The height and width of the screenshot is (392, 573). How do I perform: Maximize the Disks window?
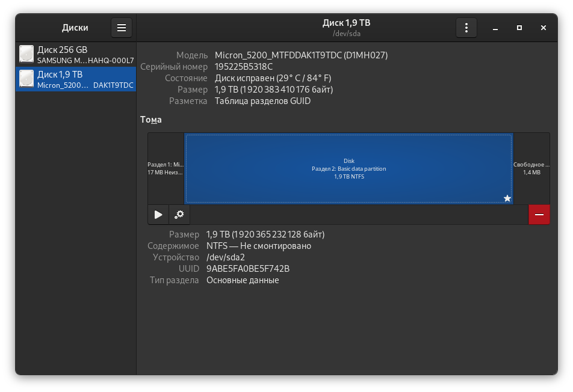(x=519, y=28)
